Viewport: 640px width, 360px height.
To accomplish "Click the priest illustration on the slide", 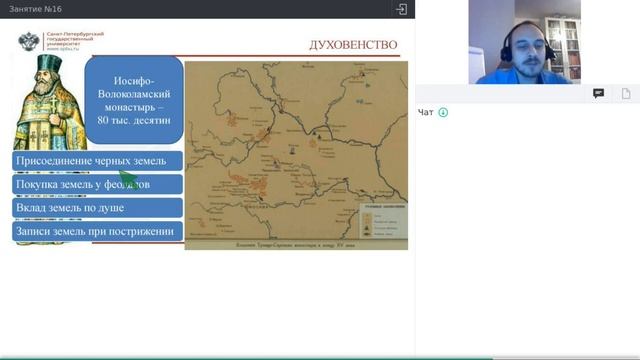I will click(49, 103).
